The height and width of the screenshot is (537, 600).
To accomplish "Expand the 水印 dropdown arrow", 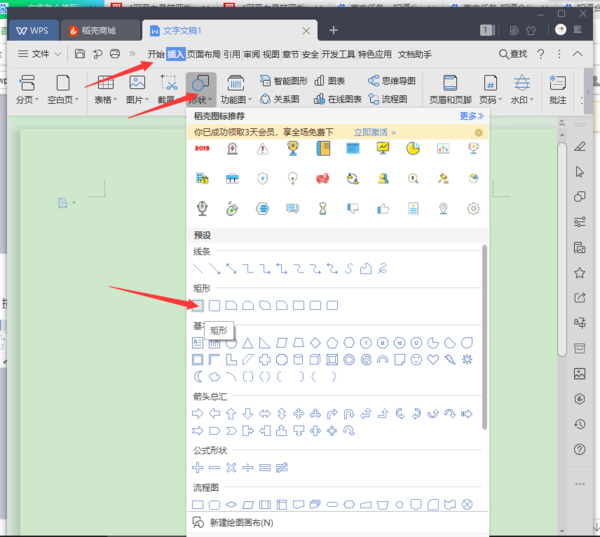I will pyautogui.click(x=532, y=100).
